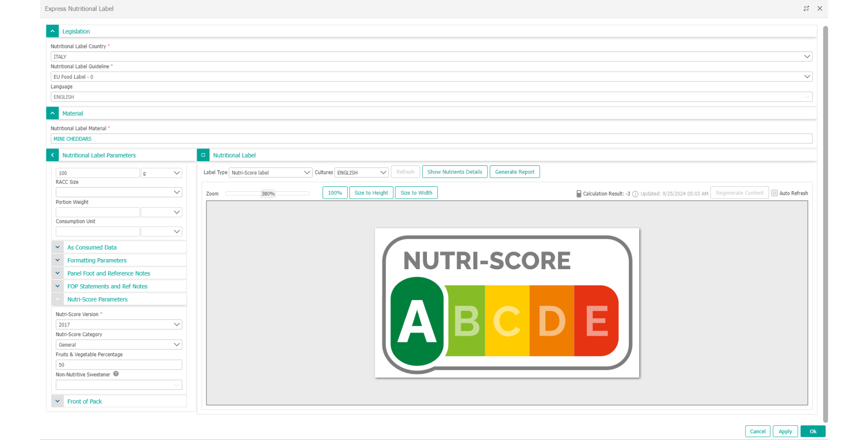Collapse the Material section arrow

click(x=52, y=113)
